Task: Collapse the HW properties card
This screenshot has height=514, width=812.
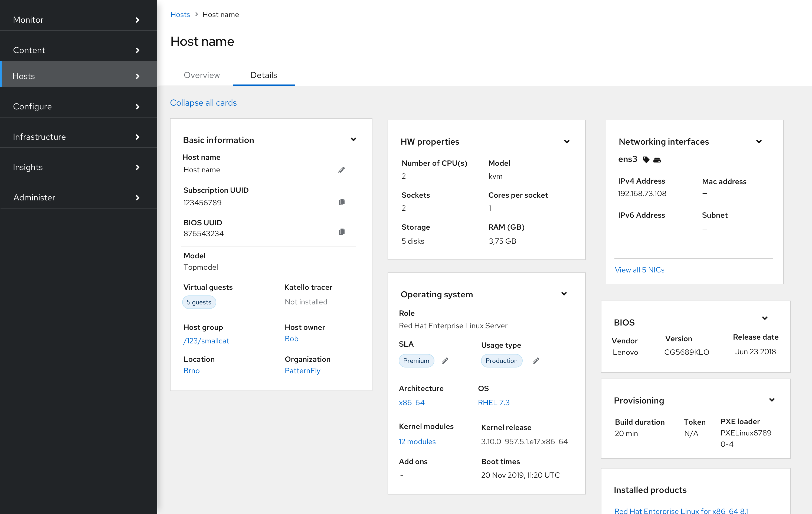Action: 567,141
